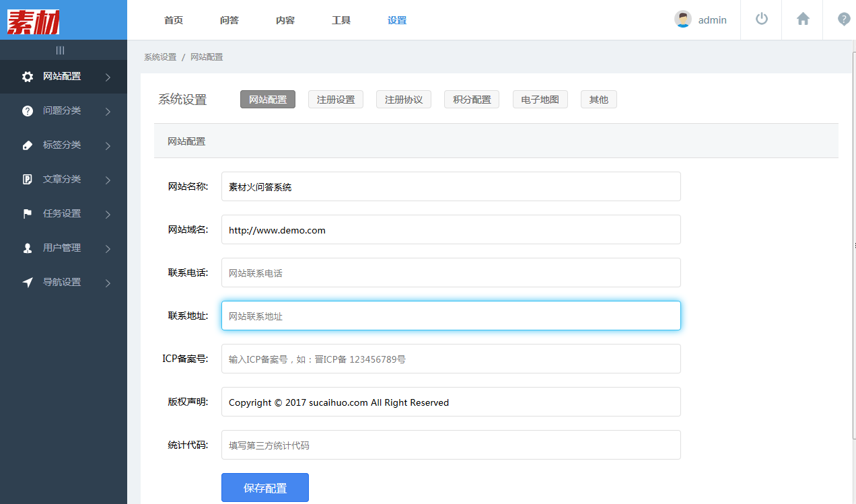Viewport: 856px width, 504px height.
Task: Click the 版权声明 input field
Action: tap(451, 402)
